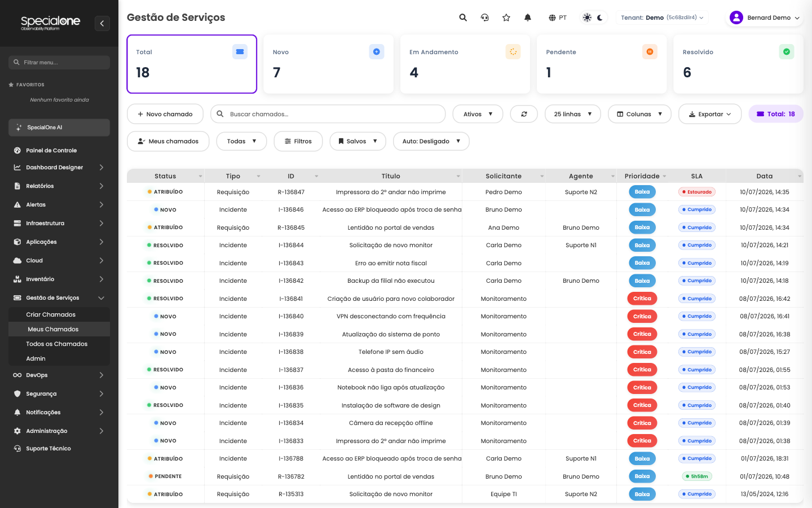Viewport: 812px width, 508px height.
Task: Click the Relatórios document icon
Action: [x=17, y=186]
